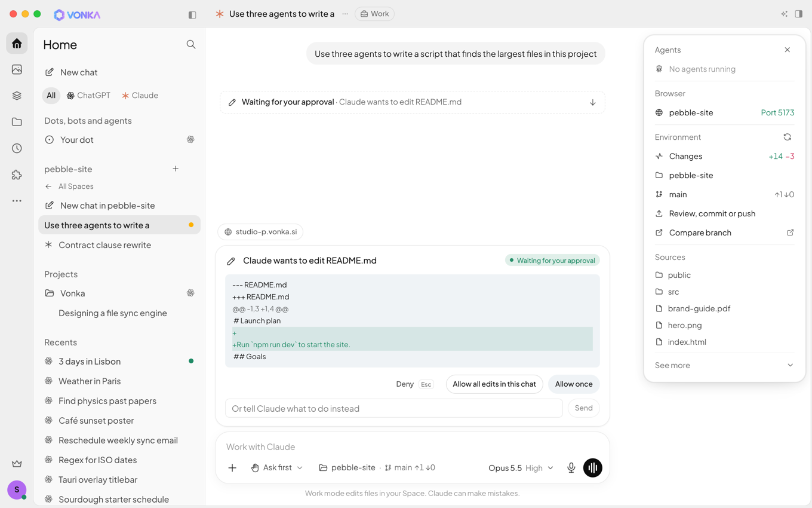The width and height of the screenshot is (812, 508).
Task: Jump down with the approval banner arrow
Action: pos(592,102)
